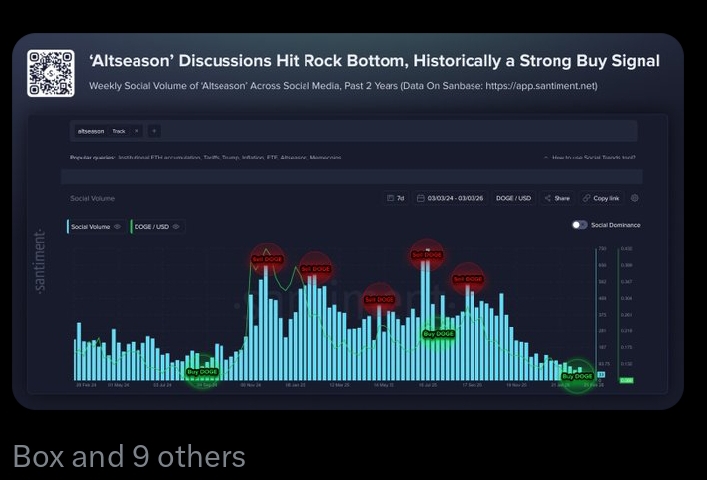Viewport: 707px width, 480px height.
Task: Click the tallest Sell DOGE marker near Jul 25
Action: point(427,255)
